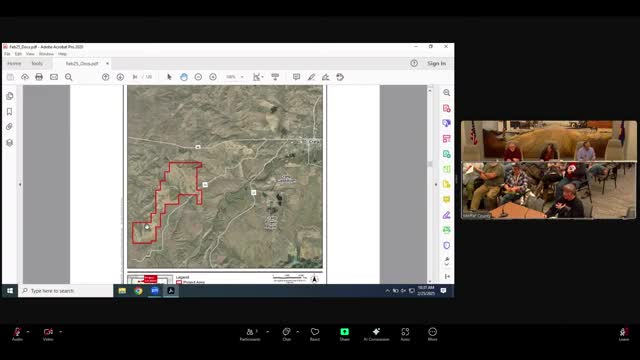The image size is (640, 360).
Task: Open the Attachments paperclip panel
Action: pyautogui.click(x=10, y=127)
